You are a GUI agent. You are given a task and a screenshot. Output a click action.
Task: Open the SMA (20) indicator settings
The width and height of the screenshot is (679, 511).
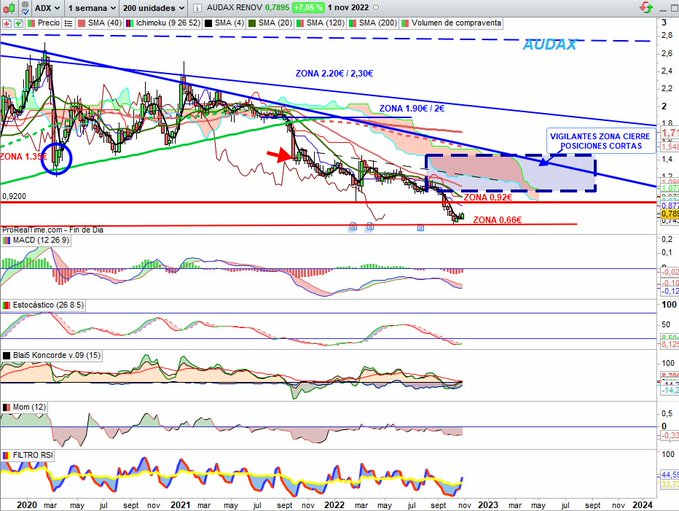(x=275, y=23)
